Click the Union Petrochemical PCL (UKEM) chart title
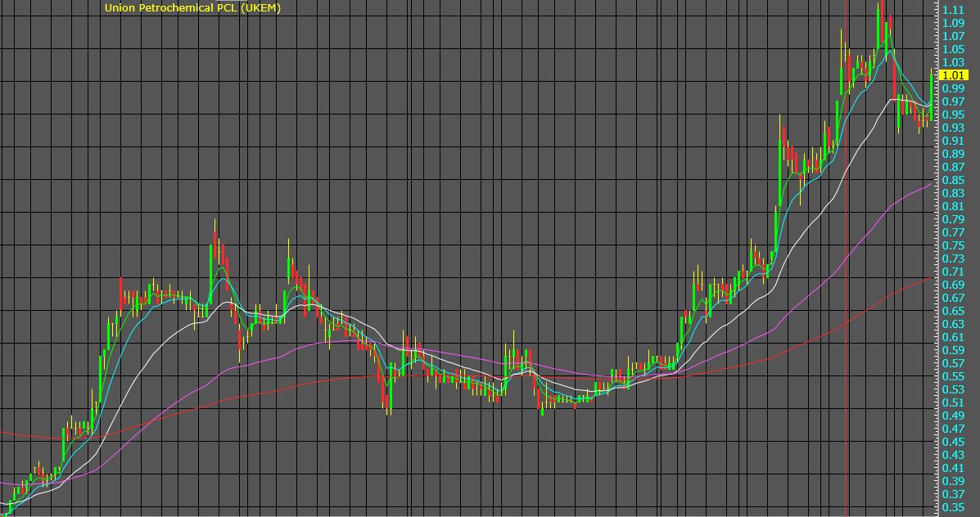Screen dimensions: 980x517 pyautogui.click(x=192, y=8)
